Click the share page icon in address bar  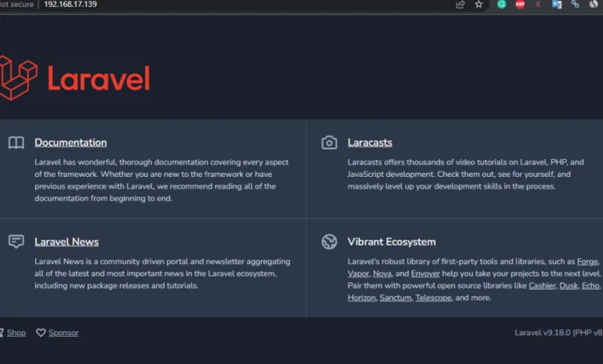click(460, 5)
